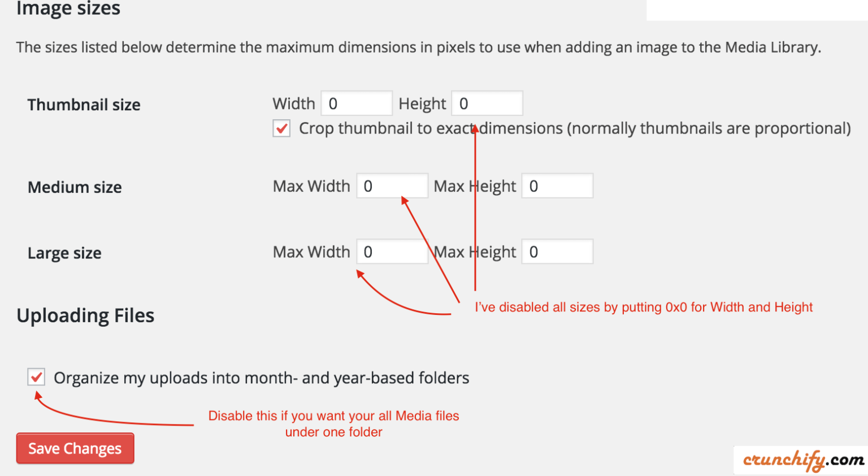Click the Thumbnail Height input field
868x476 pixels.
coord(487,103)
